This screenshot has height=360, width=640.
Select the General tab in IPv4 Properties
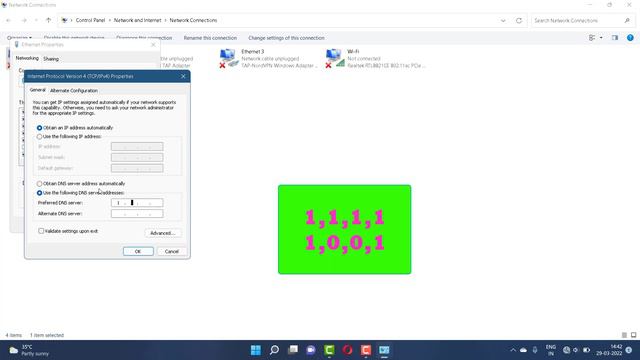click(38, 90)
